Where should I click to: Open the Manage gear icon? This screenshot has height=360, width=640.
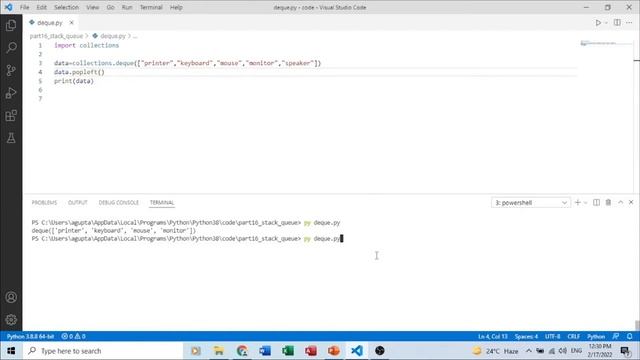point(11,320)
